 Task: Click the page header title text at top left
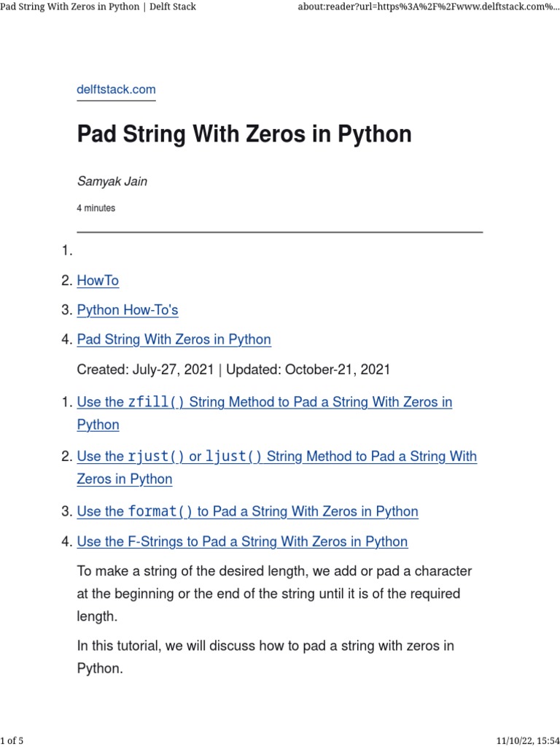pyautogui.click(x=98, y=7)
